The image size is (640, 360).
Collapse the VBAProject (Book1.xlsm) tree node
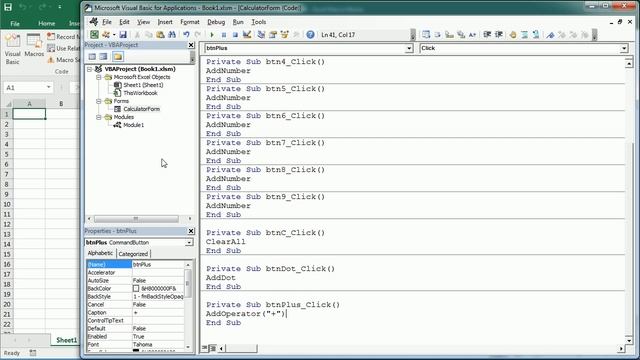click(x=89, y=69)
